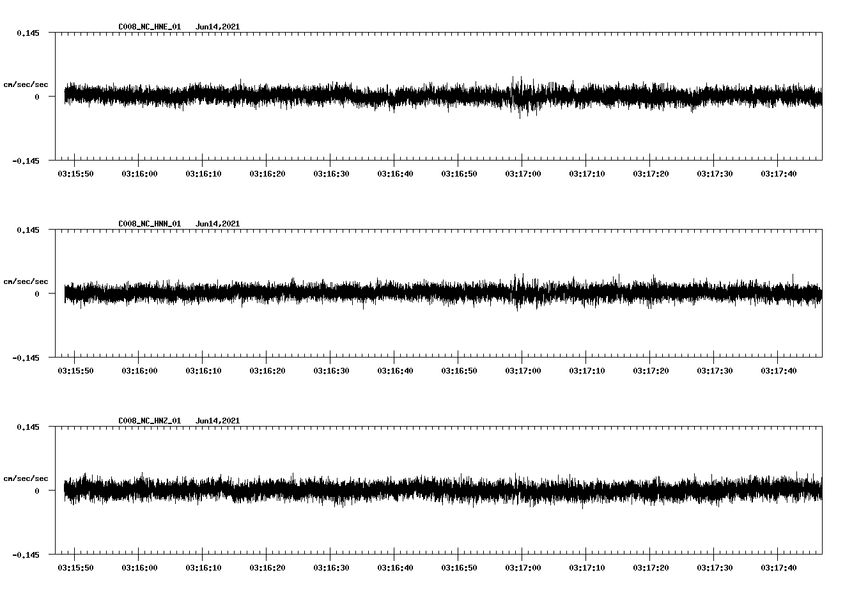Click time label 03:16:30 under HNE plot
The height and width of the screenshot is (591, 868).
[x=331, y=174]
